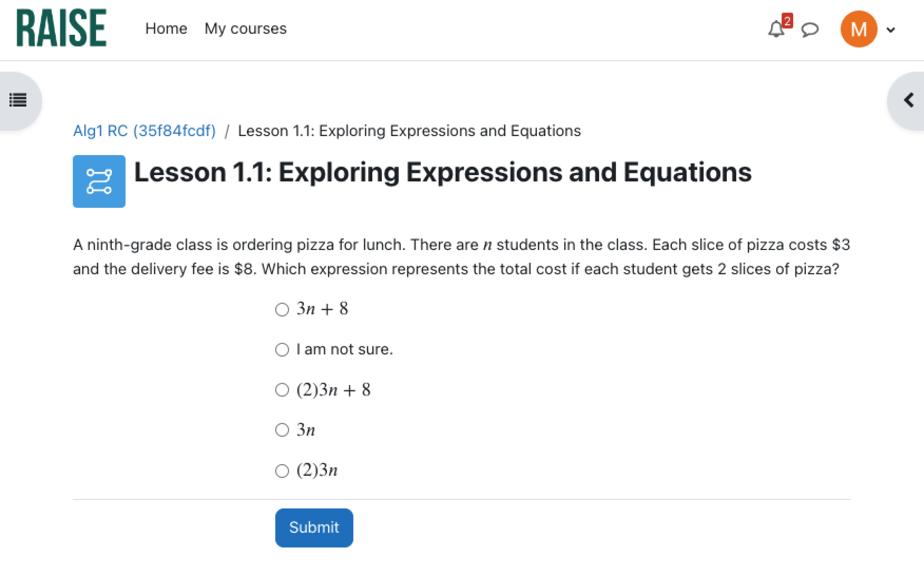Select the 3n answer option
This screenshot has height=577, width=924.
click(x=282, y=430)
